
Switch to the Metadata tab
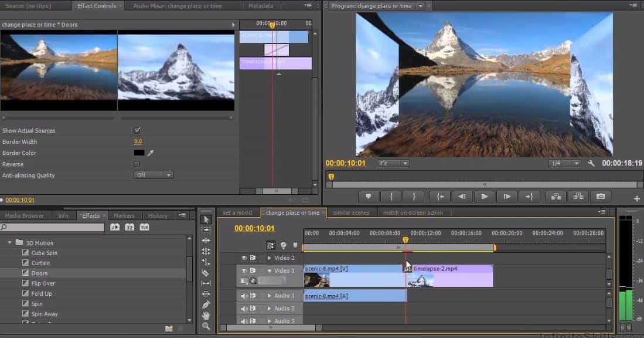tap(260, 5)
